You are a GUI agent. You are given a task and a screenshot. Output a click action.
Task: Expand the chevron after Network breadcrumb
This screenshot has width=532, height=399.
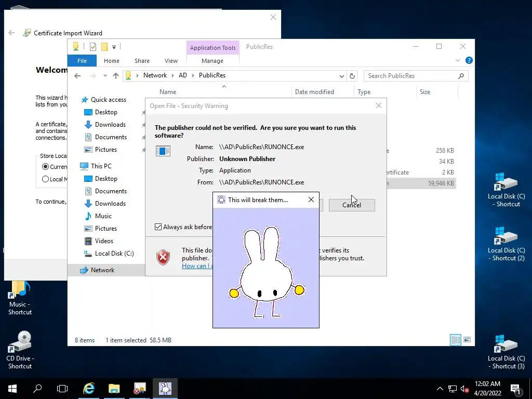(x=172, y=75)
